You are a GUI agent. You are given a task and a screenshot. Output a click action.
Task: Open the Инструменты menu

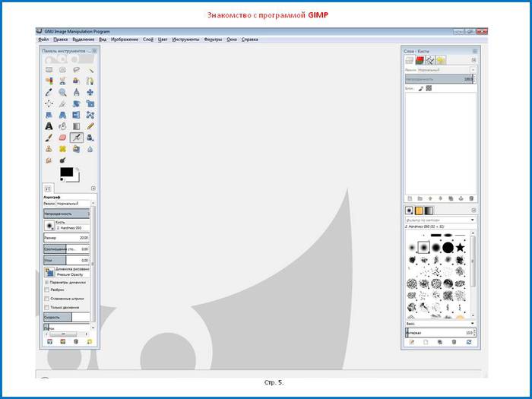(185, 40)
